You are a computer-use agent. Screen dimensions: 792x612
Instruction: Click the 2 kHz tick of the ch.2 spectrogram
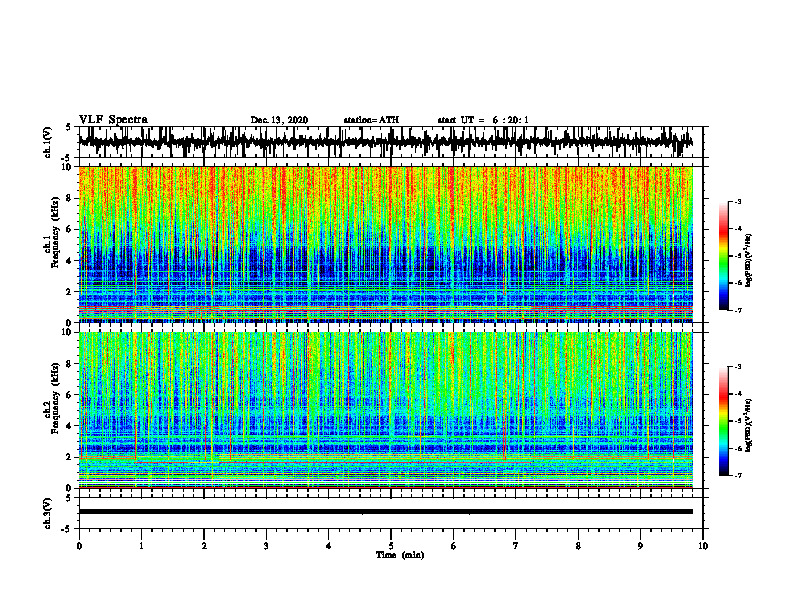(x=69, y=457)
